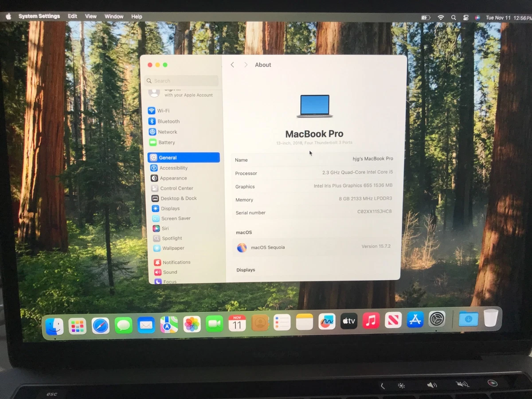
Task: Open Siri settings
Action: [165, 228]
